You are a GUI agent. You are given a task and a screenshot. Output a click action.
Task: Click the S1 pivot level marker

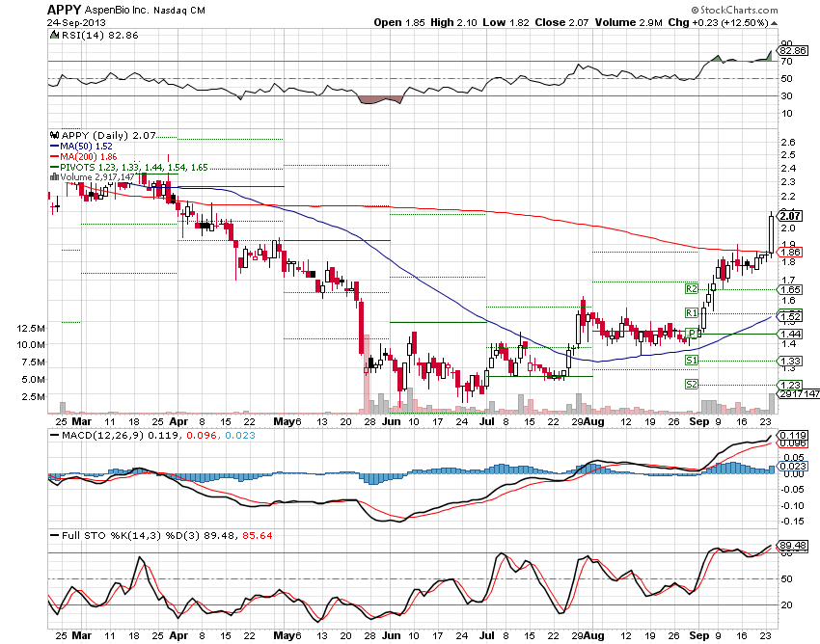(692, 361)
